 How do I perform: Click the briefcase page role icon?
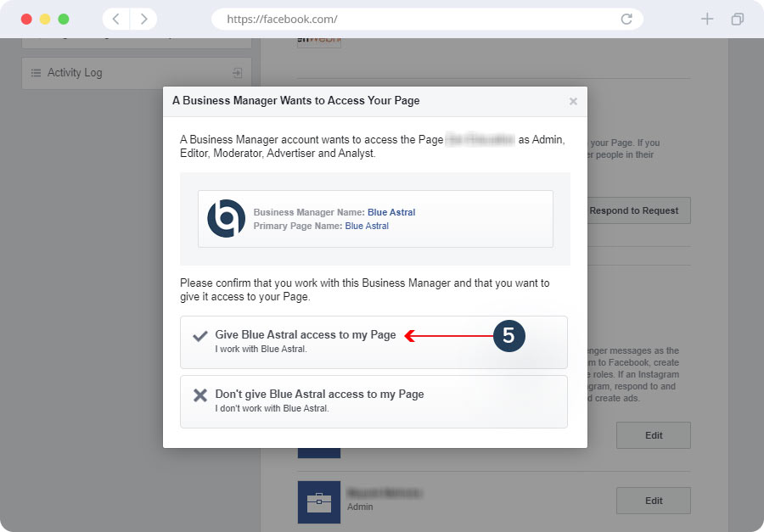(x=319, y=502)
